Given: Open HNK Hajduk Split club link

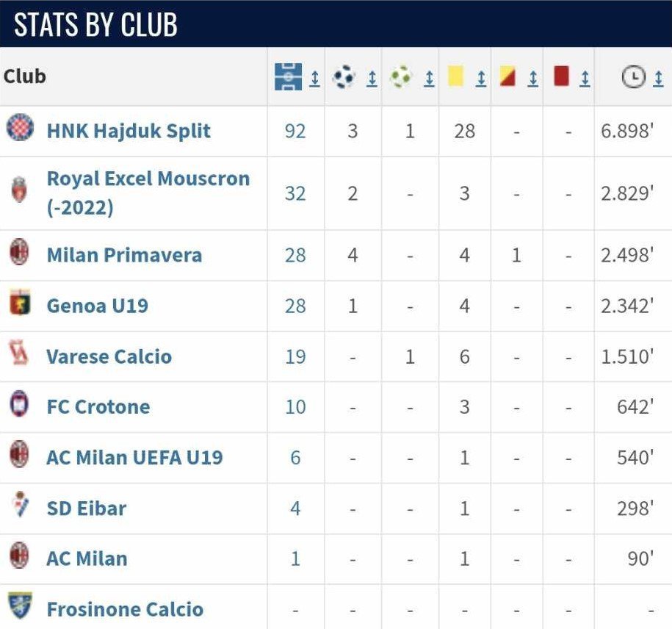Looking at the screenshot, I should pyautogui.click(x=129, y=131).
